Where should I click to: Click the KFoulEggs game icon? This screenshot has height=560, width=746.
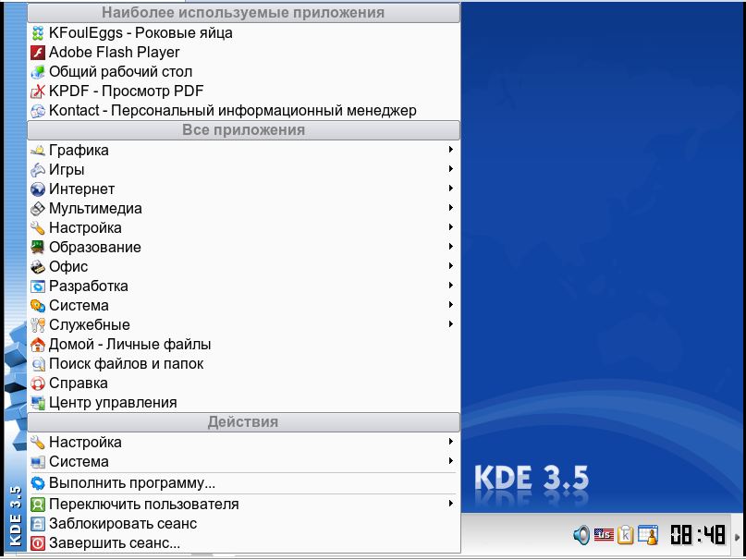38,33
